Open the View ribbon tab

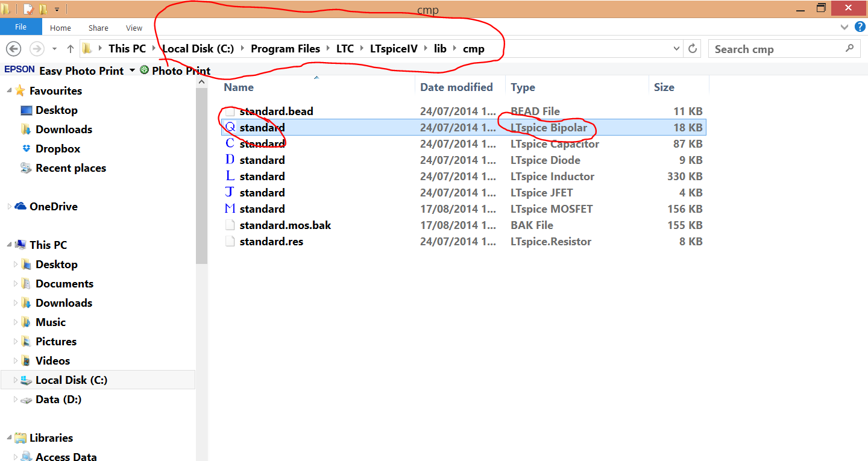[x=134, y=28]
